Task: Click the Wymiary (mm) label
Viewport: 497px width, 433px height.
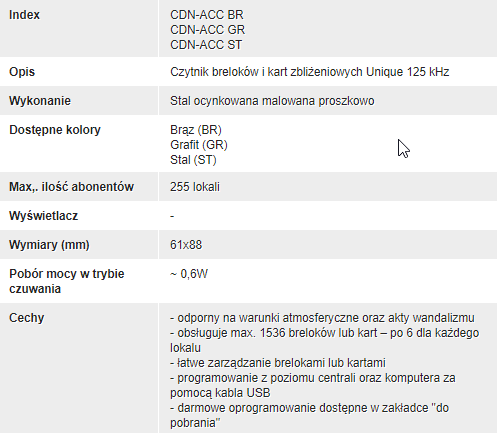Action: click(49, 245)
